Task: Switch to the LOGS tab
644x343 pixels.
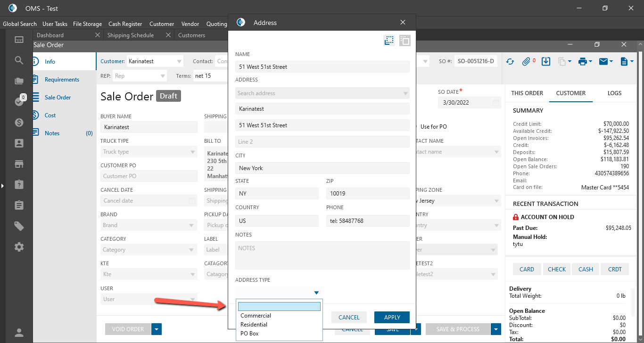Action: click(614, 93)
